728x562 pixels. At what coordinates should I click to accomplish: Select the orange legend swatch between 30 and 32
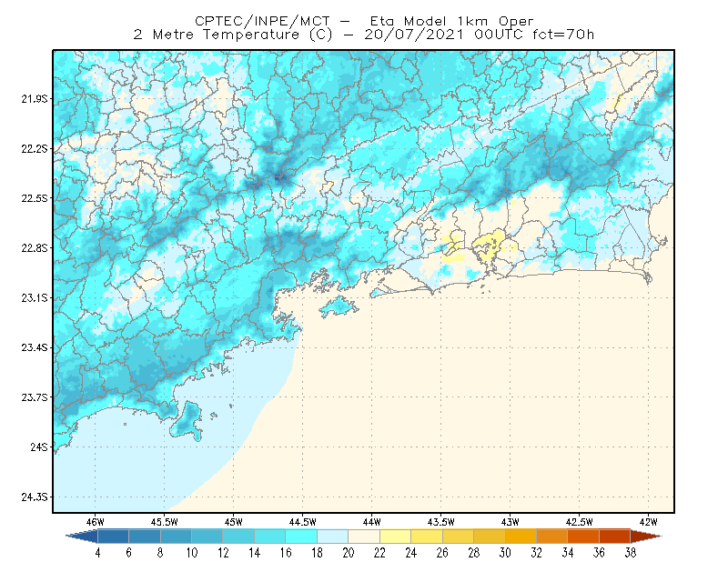[521, 537]
